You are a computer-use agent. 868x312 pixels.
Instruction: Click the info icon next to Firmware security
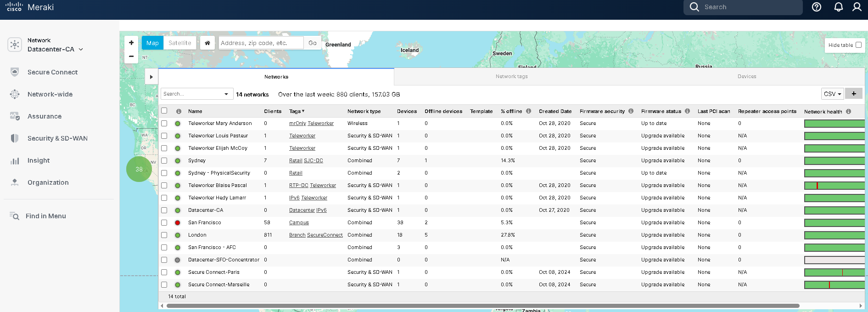click(631, 111)
